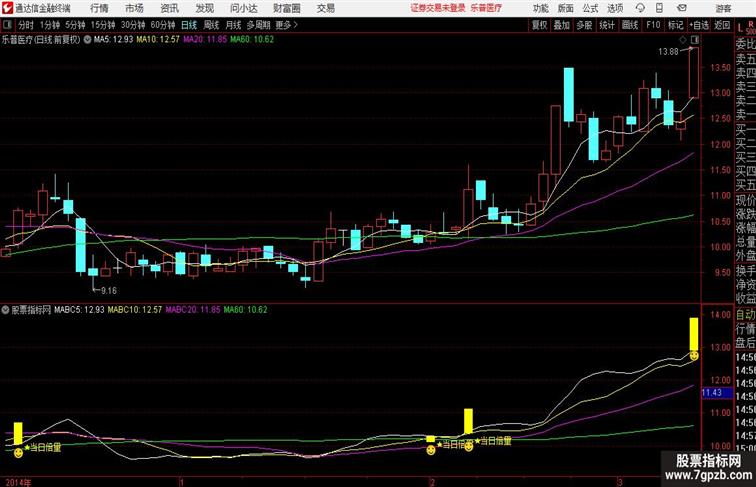Click the MA10: 12.57 label
Screen dimensions: 756x487
pyautogui.click(x=158, y=40)
